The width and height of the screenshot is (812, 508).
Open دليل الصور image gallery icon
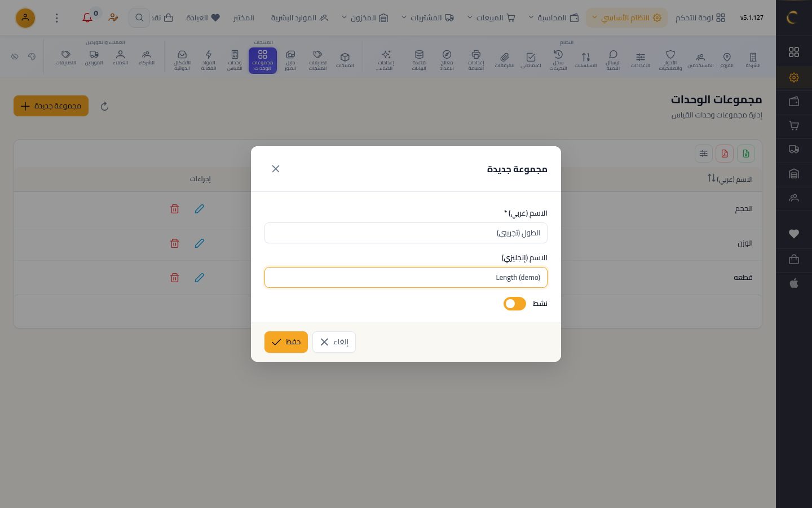[290, 60]
